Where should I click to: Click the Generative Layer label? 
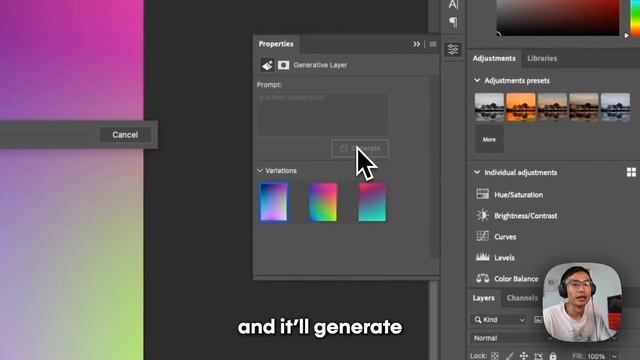(320, 65)
